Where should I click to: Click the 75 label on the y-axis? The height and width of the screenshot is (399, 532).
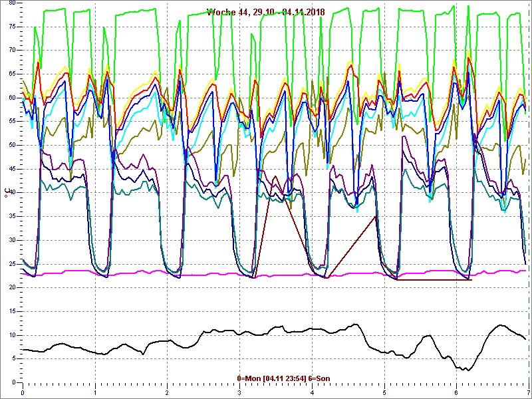click(x=11, y=26)
